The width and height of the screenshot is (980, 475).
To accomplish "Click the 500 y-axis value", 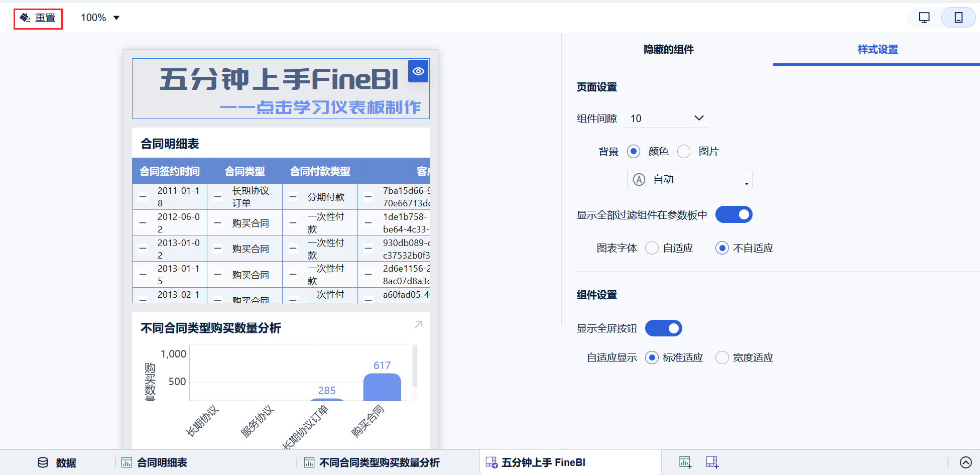I will pyautogui.click(x=177, y=382).
